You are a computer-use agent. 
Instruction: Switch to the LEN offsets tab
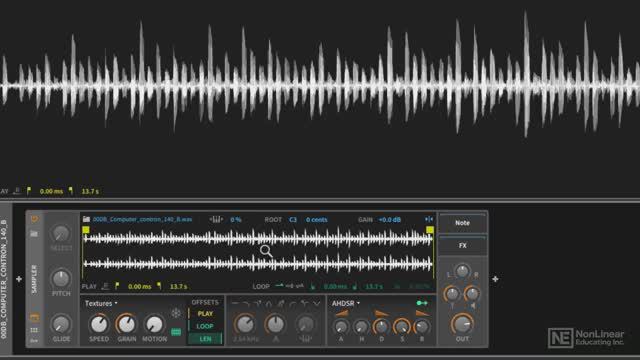(x=205, y=339)
